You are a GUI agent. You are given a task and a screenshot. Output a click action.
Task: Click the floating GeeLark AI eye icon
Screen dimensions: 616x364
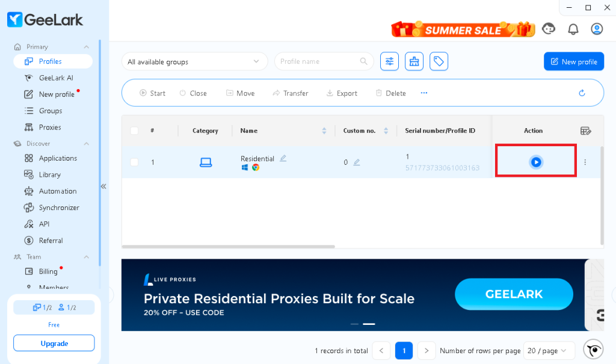(593, 349)
